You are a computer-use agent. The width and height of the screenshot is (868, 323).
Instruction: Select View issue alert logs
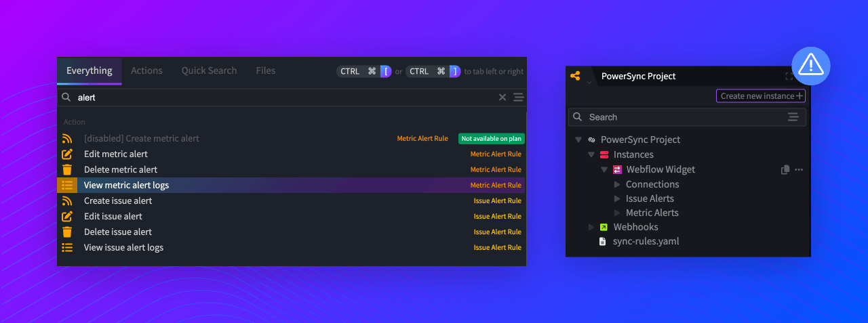click(292, 247)
